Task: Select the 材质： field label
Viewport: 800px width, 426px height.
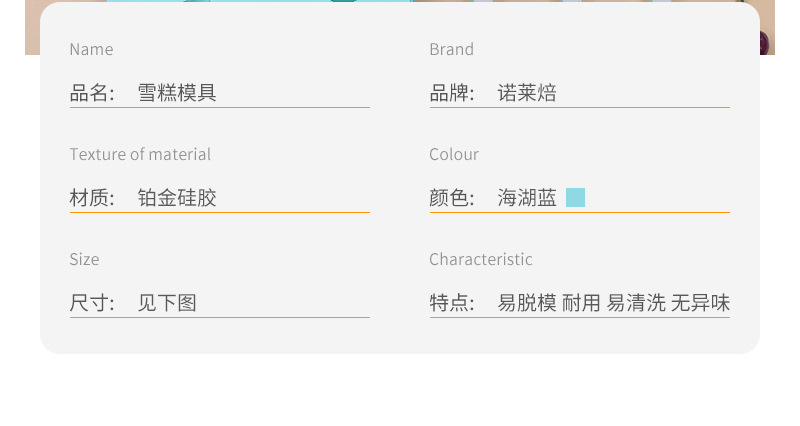Action: 93,198
